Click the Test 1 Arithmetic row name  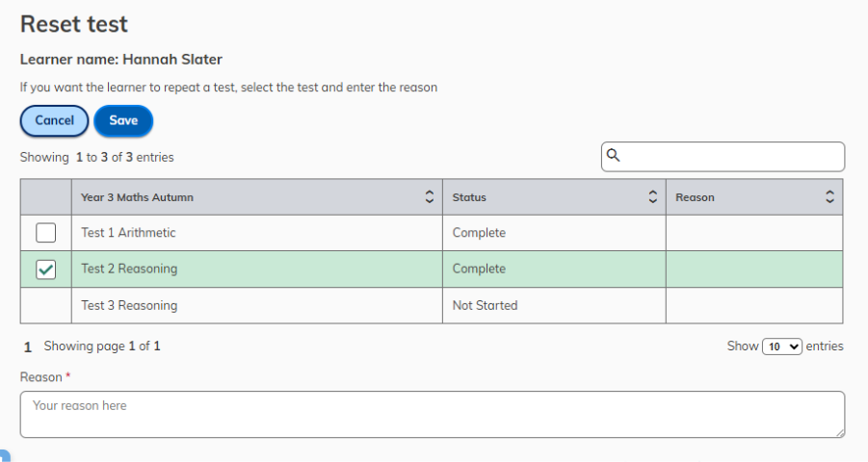coord(128,233)
